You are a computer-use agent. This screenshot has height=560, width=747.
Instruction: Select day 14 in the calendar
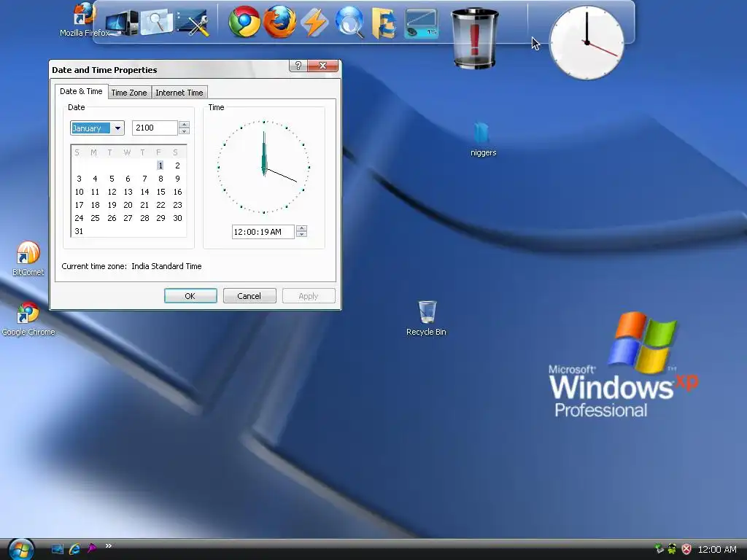coord(144,192)
